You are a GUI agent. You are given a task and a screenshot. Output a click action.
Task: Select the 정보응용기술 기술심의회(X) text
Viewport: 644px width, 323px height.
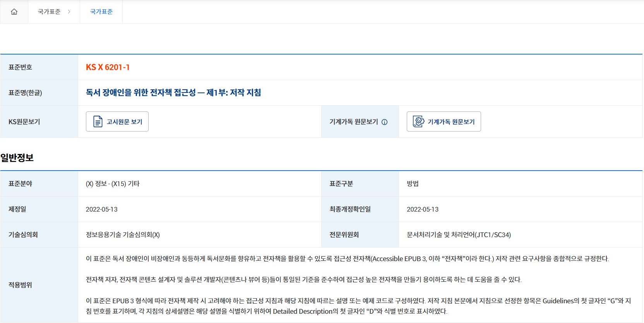pyautogui.click(x=123, y=235)
